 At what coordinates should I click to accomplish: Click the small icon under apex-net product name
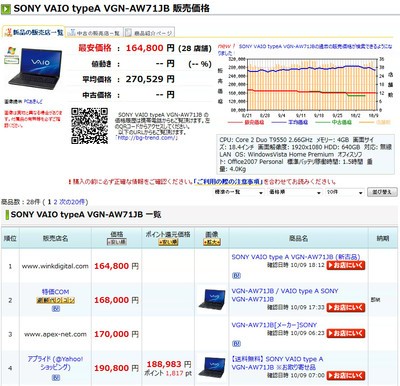pos(236,344)
